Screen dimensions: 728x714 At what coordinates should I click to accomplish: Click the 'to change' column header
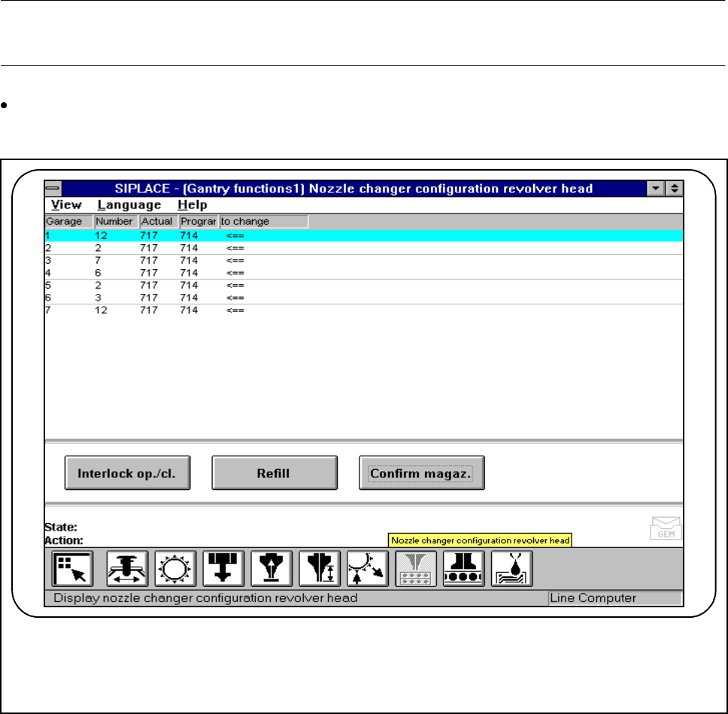264,221
